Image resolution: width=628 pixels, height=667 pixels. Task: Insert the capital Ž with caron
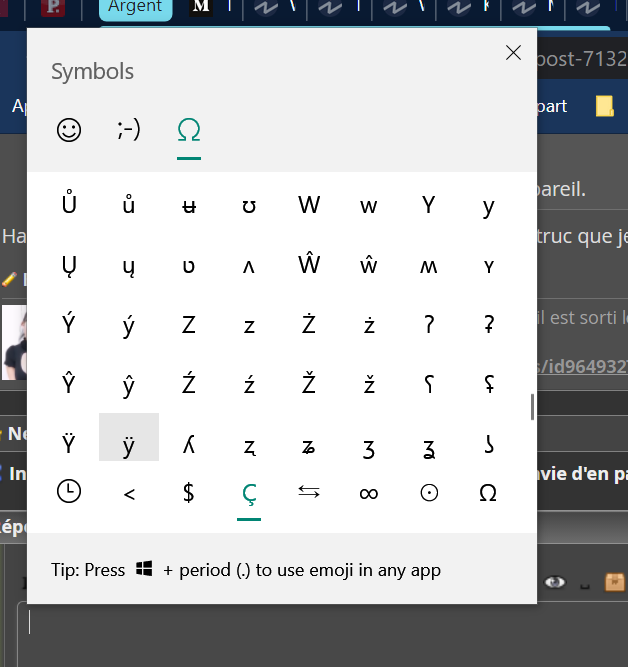pyautogui.click(x=309, y=384)
